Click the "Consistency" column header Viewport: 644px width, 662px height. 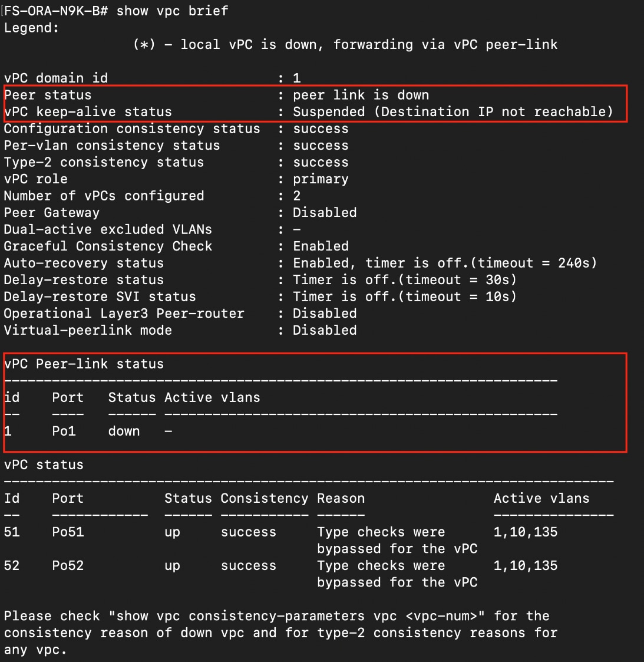click(264, 498)
